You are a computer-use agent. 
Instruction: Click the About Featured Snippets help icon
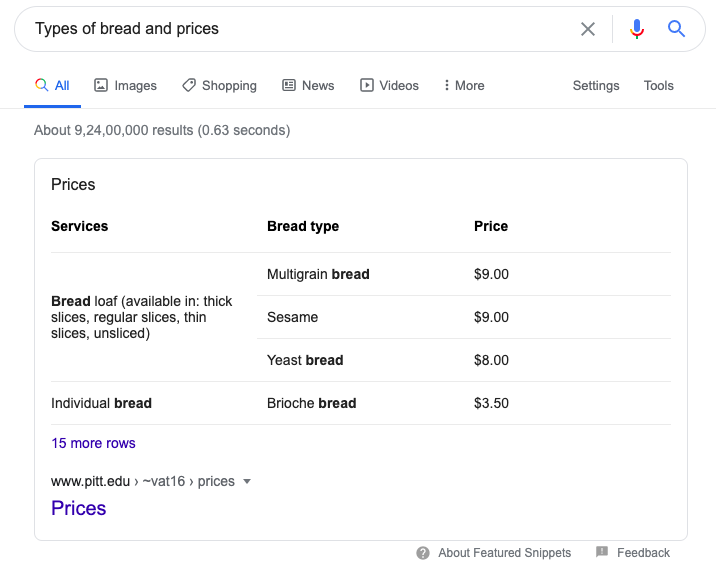[x=423, y=553]
